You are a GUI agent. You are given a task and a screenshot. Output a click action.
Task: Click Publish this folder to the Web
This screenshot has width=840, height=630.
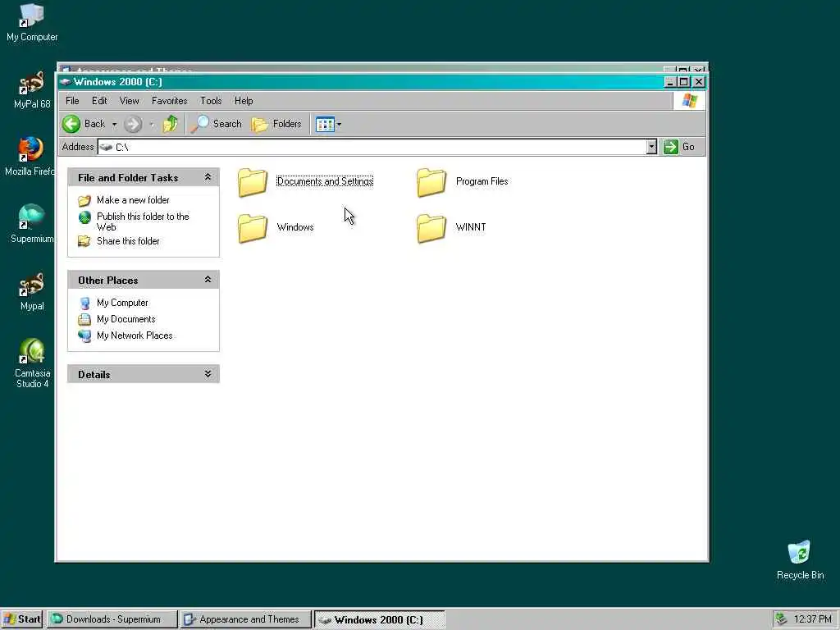pyautogui.click(x=143, y=221)
